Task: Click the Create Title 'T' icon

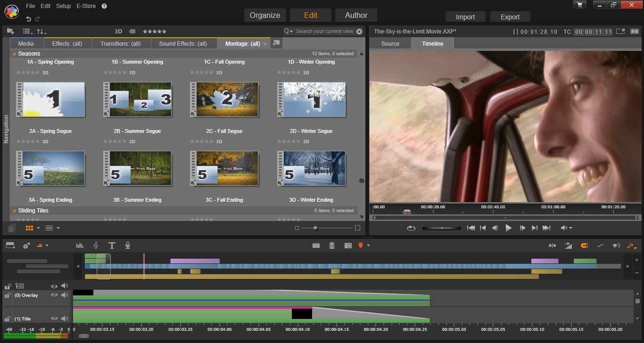Action: click(x=112, y=245)
